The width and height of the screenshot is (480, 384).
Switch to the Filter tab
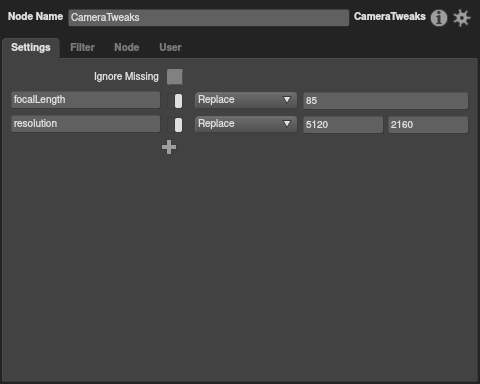pyautogui.click(x=82, y=47)
